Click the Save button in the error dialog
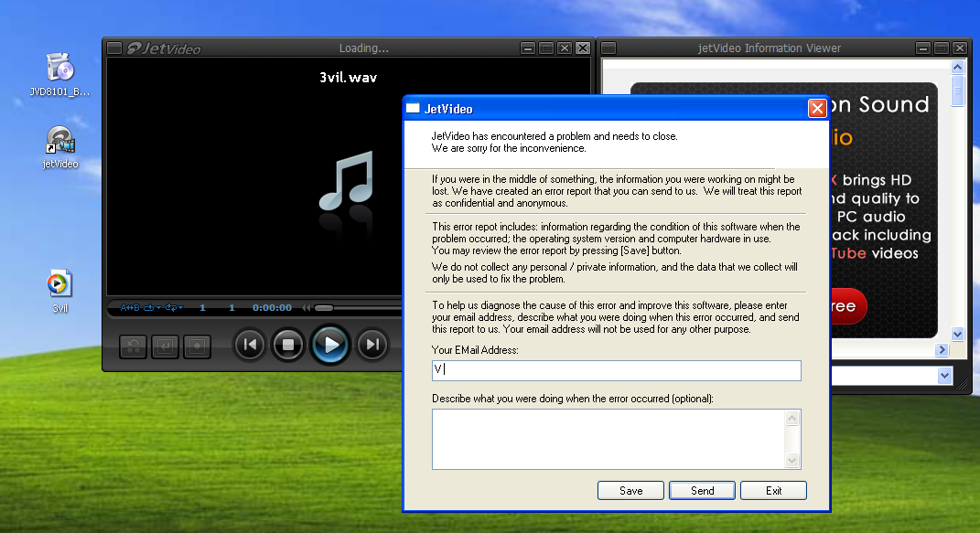This screenshot has height=533, width=980. tap(630, 491)
